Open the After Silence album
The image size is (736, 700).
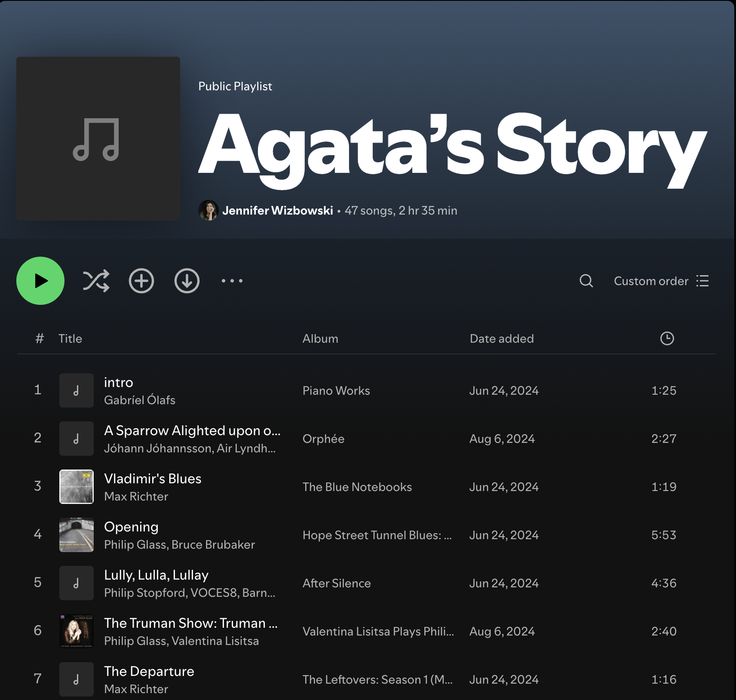pos(337,583)
